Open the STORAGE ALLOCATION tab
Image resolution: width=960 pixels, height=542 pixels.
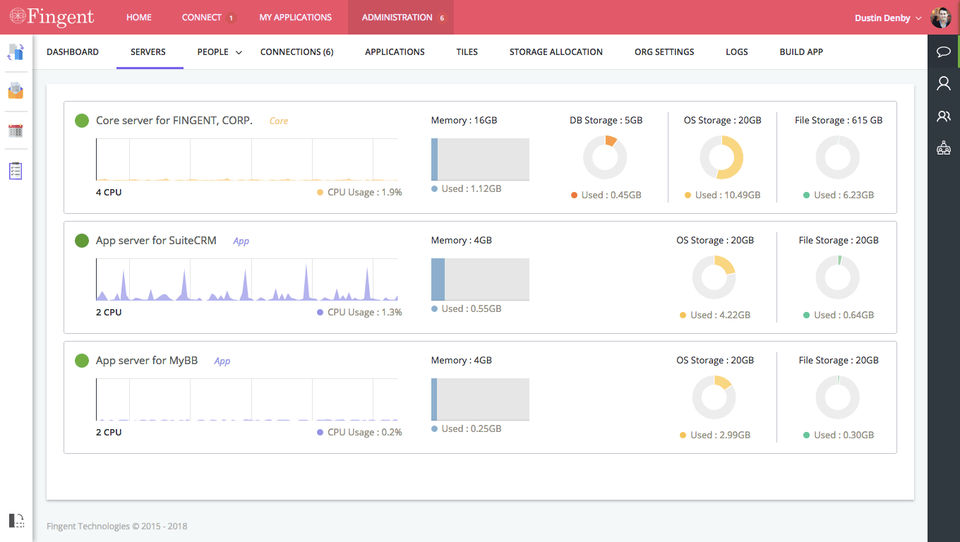point(556,52)
